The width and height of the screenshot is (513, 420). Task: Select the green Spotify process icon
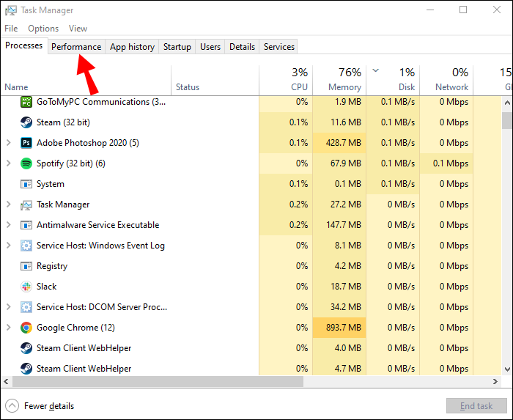[x=26, y=163]
